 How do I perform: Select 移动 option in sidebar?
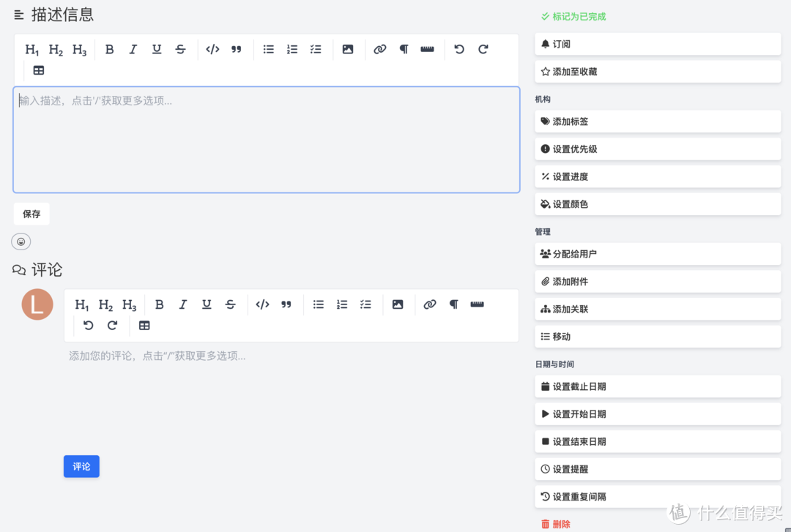(x=657, y=337)
